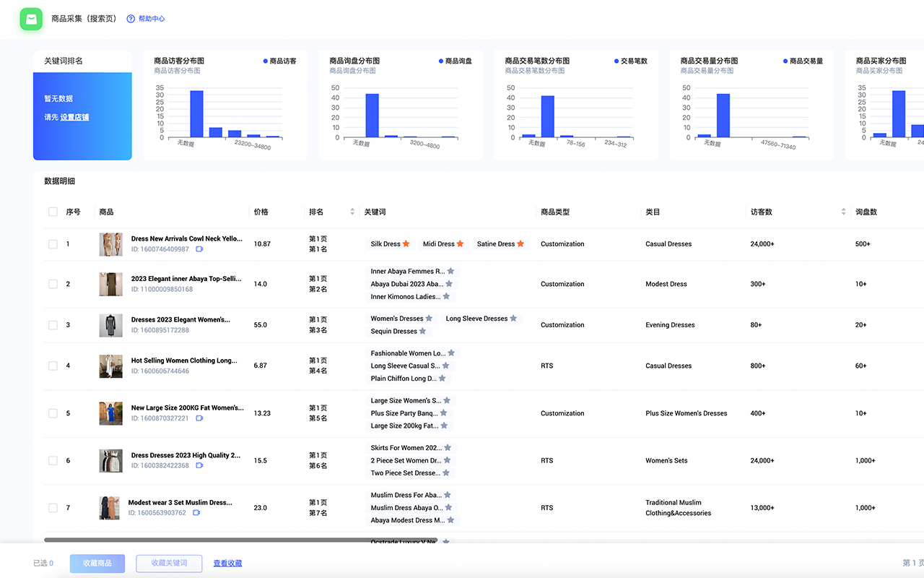Screen dimensions: 924x578
Task: Star the Silk Dress keyword
Action: (x=406, y=244)
